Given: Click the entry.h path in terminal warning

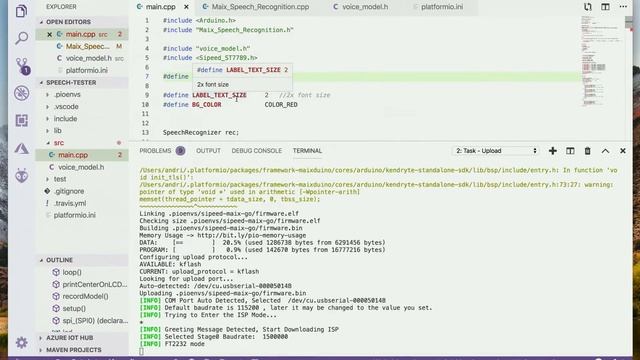Looking at the screenshot, I should [x=349, y=170].
